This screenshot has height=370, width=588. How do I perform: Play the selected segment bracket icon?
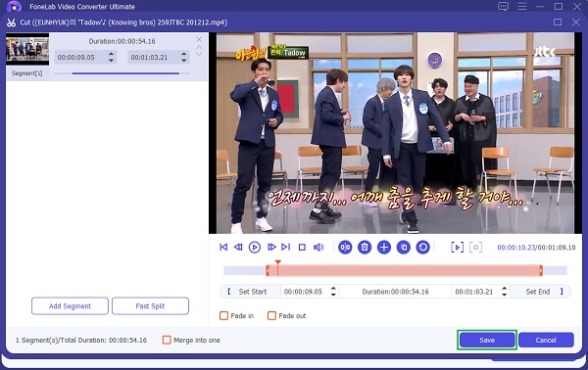click(x=457, y=248)
